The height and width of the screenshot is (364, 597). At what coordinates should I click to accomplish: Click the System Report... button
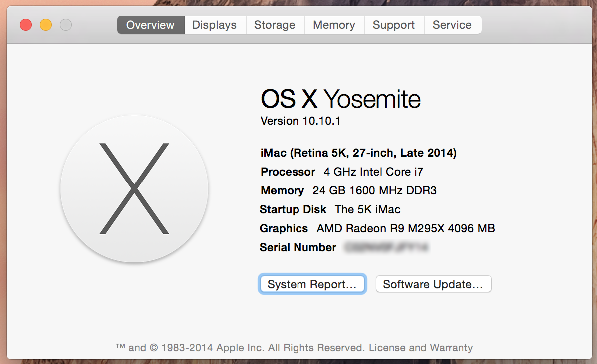pos(312,284)
